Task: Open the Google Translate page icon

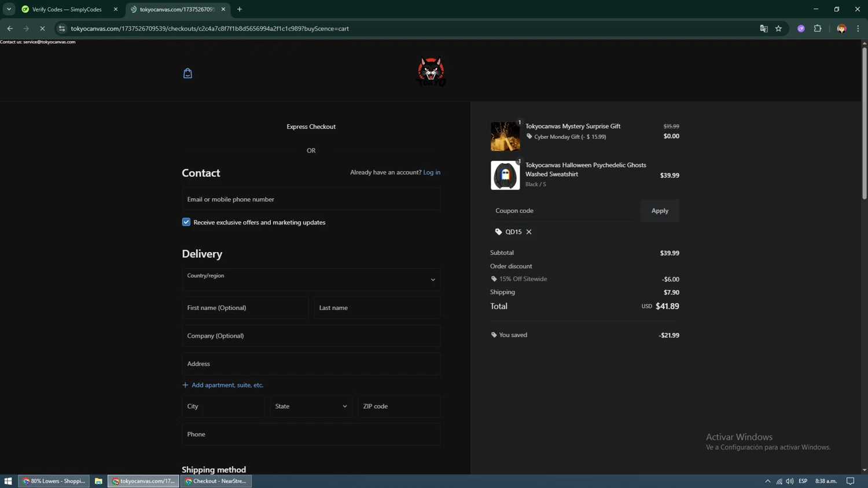Action: point(764,28)
